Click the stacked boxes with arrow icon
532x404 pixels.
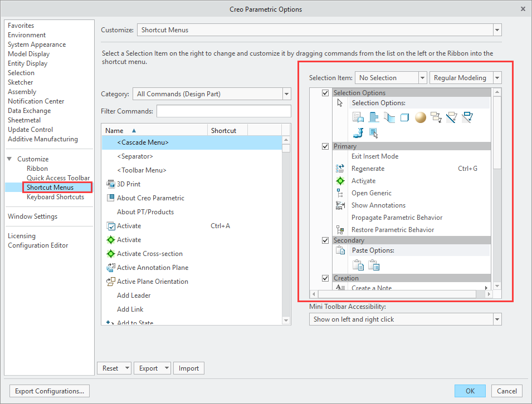pyautogui.click(x=436, y=117)
